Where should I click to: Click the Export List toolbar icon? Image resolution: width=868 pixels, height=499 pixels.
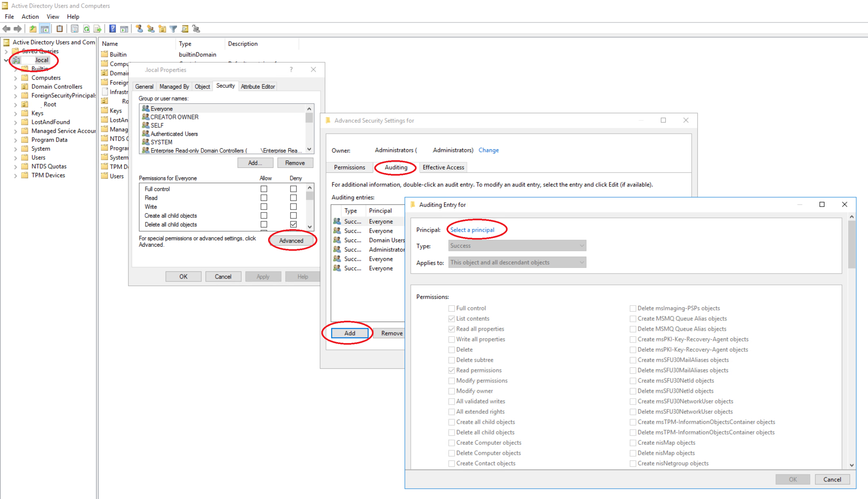98,29
